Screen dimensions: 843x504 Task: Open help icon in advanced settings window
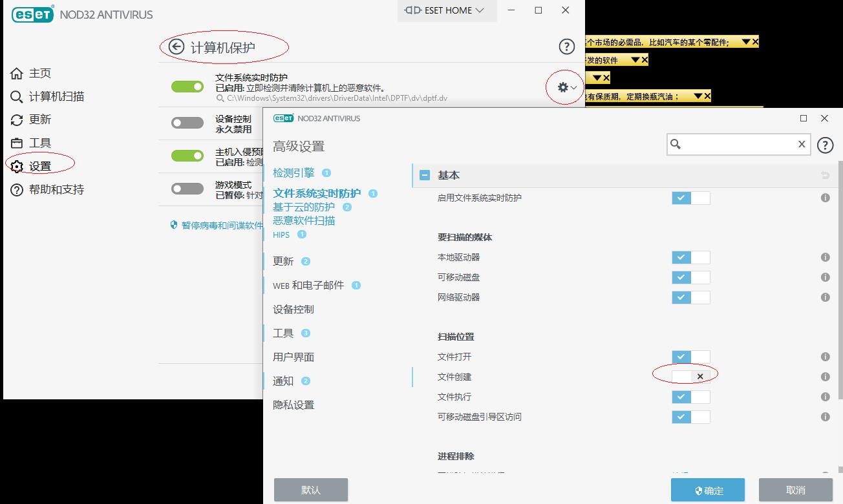click(826, 145)
